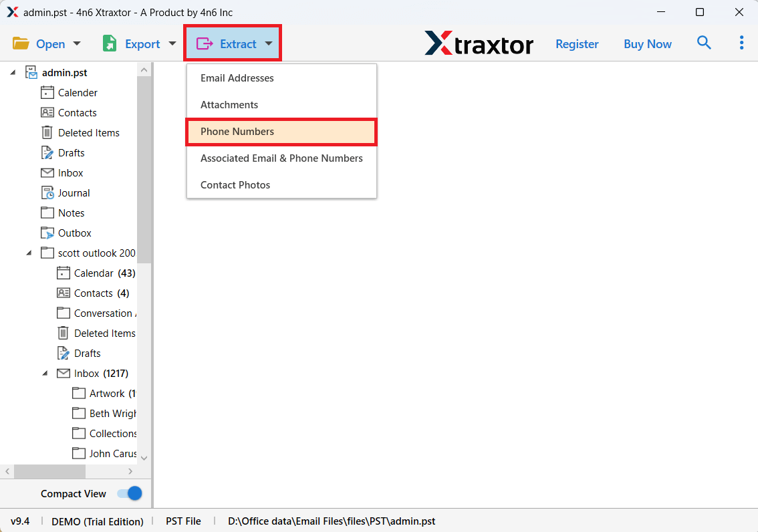Collapse the scott outlook folder
The height and width of the screenshot is (532, 758).
click(x=29, y=253)
